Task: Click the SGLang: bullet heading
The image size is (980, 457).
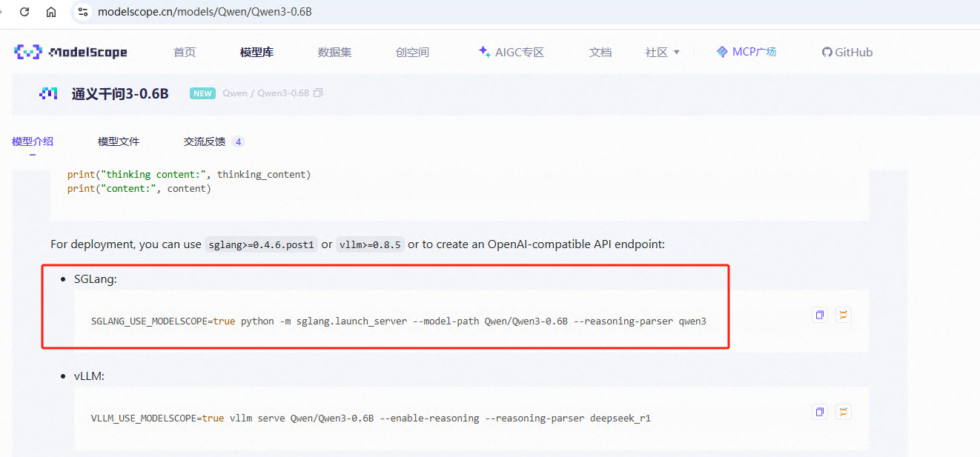Action: [96, 279]
